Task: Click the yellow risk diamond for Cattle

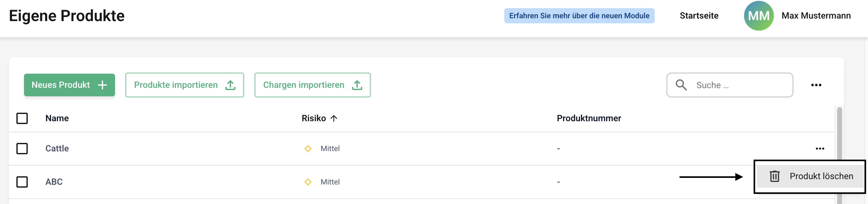Action: click(x=308, y=149)
